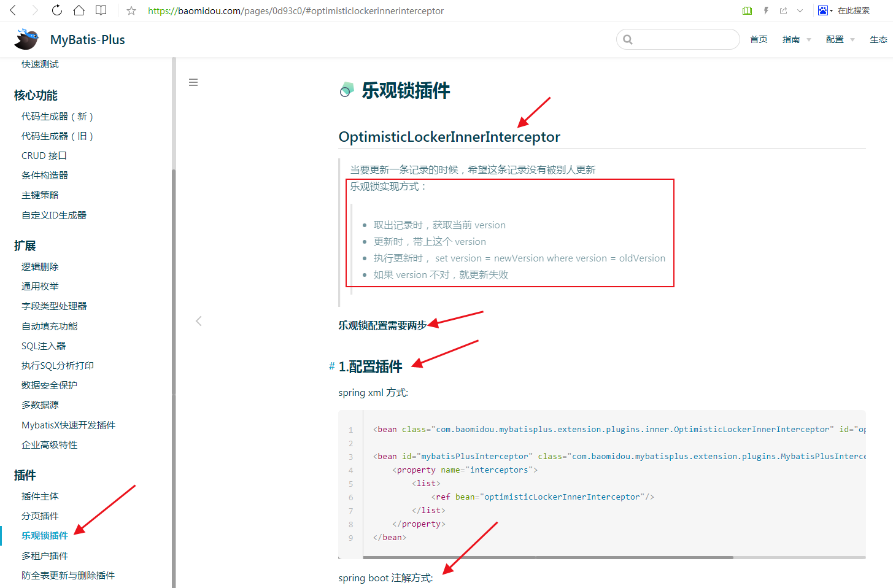Open the 插件主体 page
Screen dimensions: 893x588
coord(41,497)
